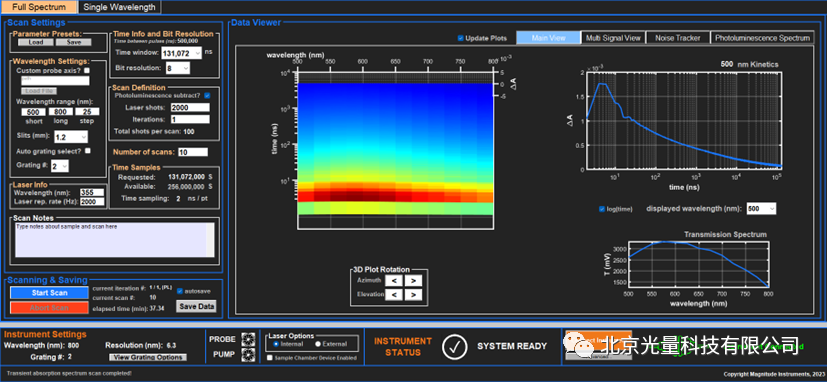Open View Grating Options

coord(148,358)
